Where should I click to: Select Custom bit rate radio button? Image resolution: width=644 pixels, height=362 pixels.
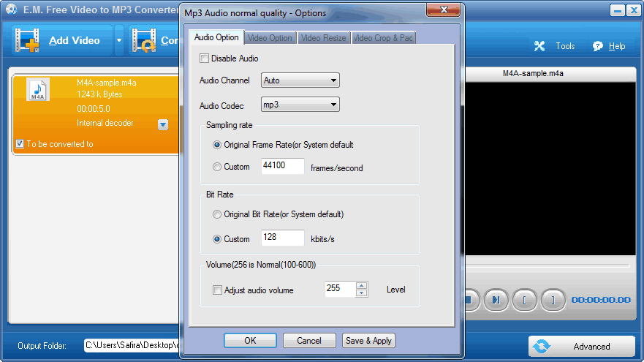point(217,239)
